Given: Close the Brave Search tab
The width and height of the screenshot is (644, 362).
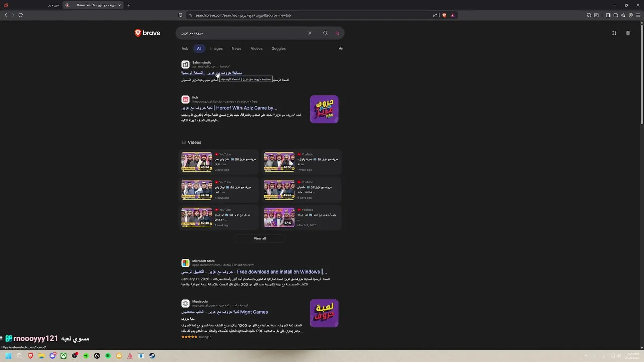Looking at the screenshot, I should [x=119, y=5].
